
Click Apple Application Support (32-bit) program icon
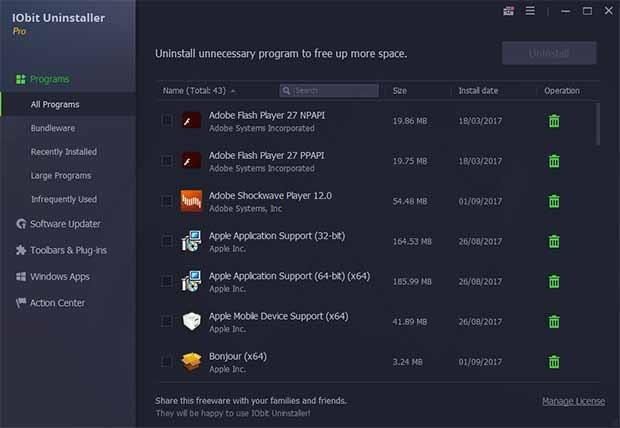coord(191,241)
